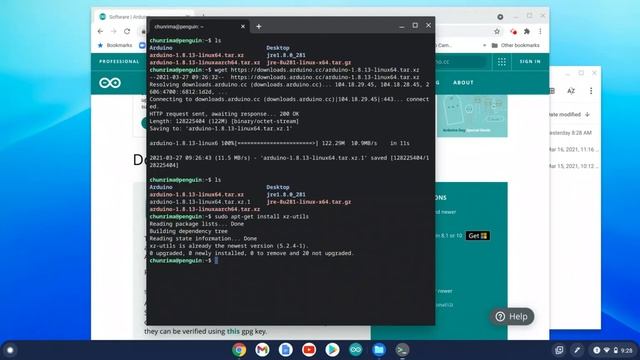
Task: Click 'this' gpg key link
Action: (x=233, y=331)
